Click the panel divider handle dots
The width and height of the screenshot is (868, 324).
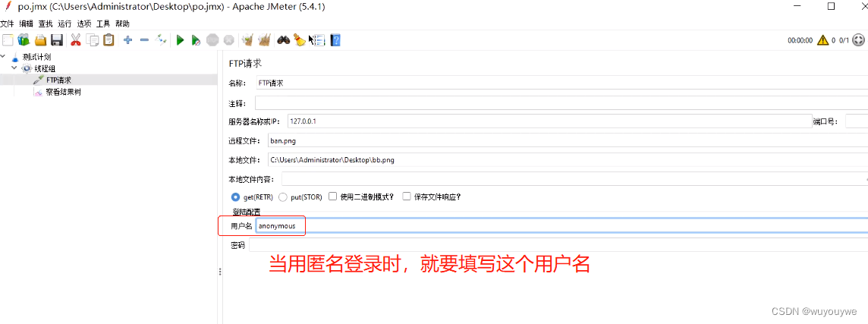click(x=220, y=272)
